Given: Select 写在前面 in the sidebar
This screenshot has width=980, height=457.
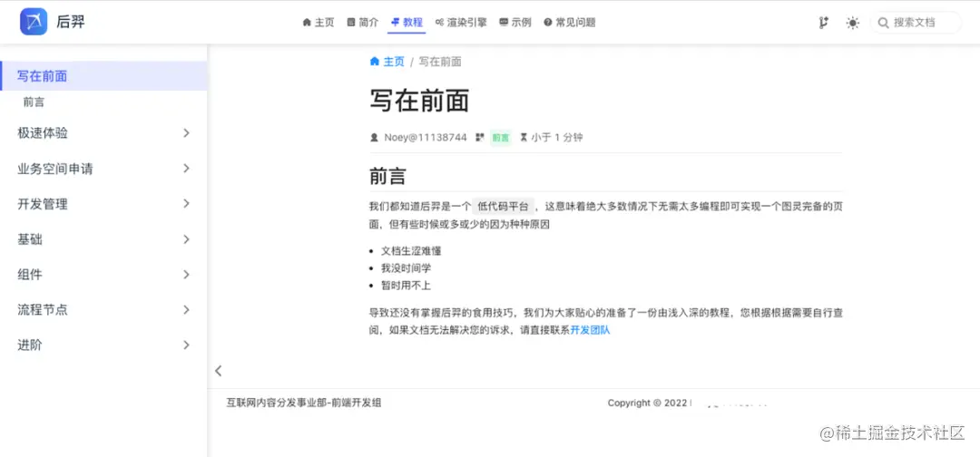Looking at the screenshot, I should 103,76.
